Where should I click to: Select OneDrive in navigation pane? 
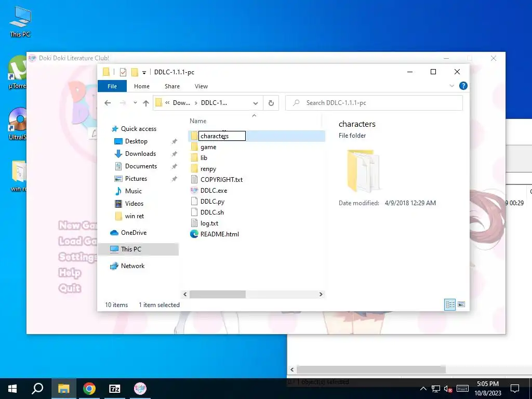pyautogui.click(x=134, y=233)
